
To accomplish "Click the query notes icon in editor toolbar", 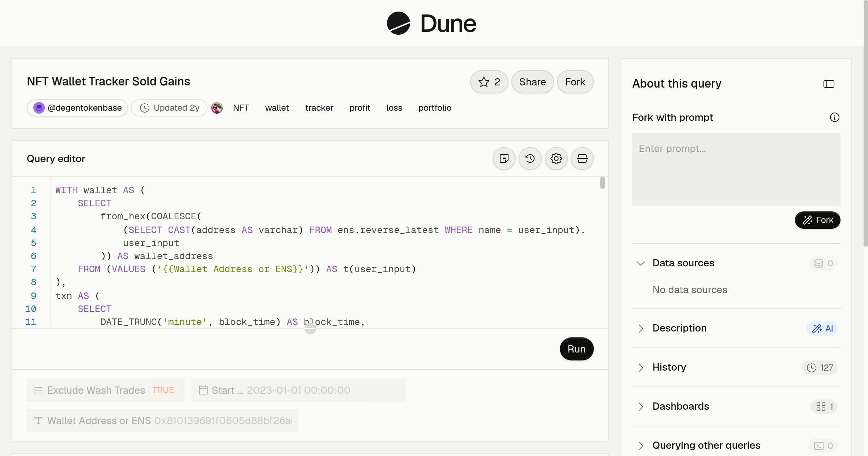I will tap(504, 159).
